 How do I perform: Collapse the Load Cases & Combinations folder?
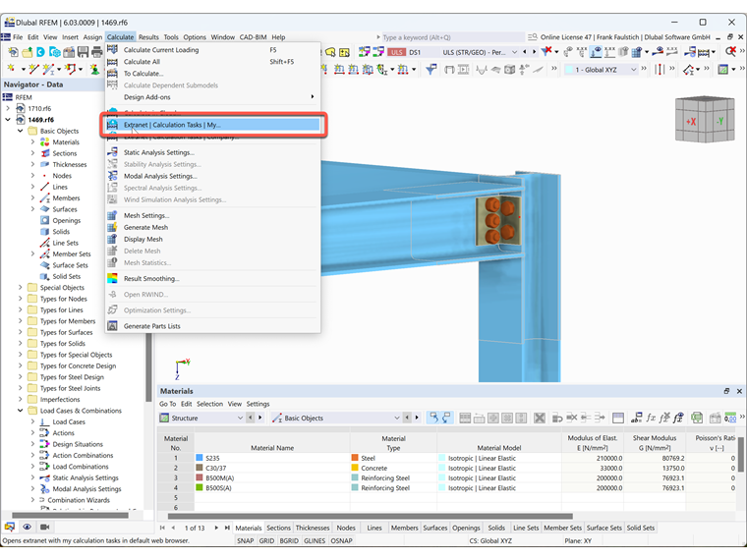[20, 411]
